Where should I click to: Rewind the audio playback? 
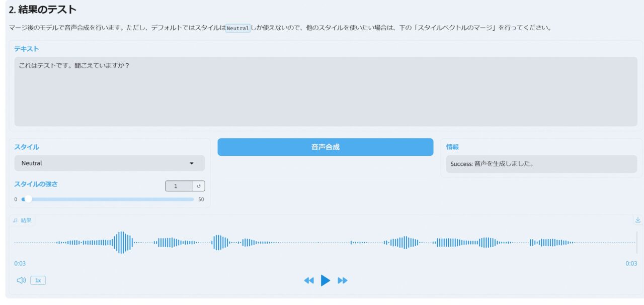coord(309,280)
